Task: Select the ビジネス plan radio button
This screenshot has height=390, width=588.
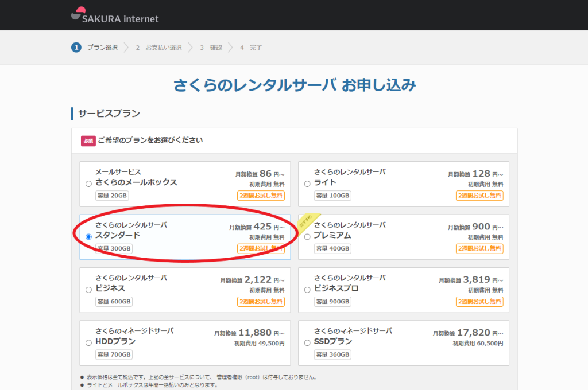Action: tap(88, 290)
